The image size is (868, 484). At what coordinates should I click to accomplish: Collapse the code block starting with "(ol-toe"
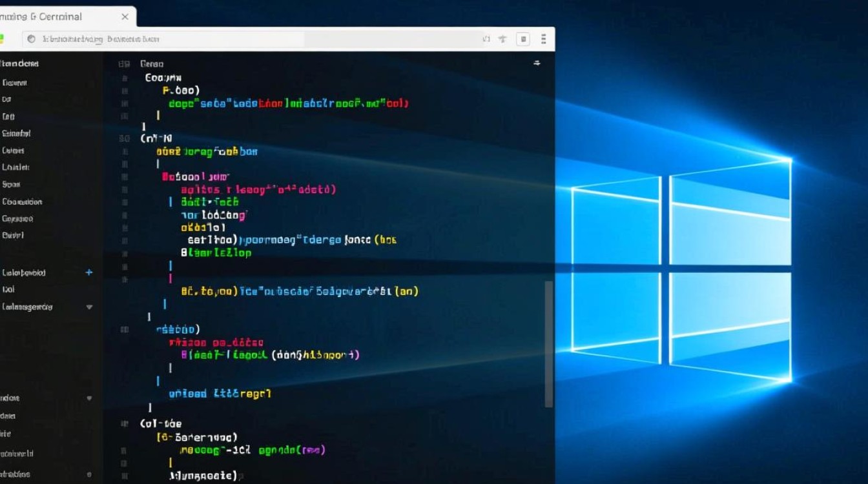124,424
